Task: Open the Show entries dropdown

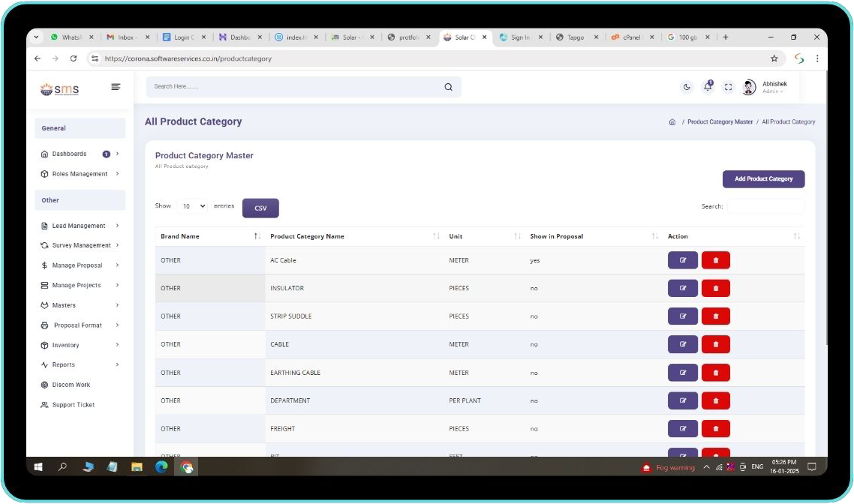Action: click(193, 206)
